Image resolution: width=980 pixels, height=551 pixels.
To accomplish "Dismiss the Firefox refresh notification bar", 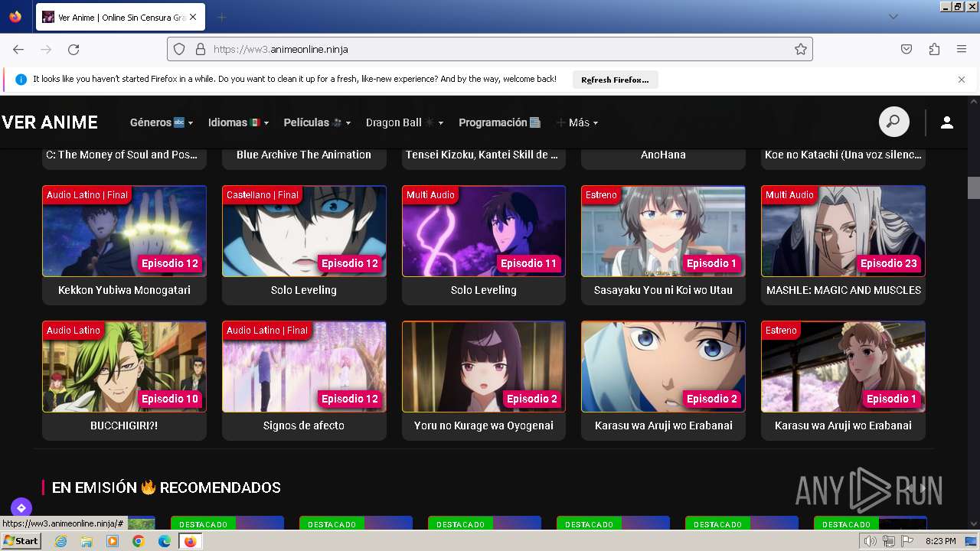I will coord(962,79).
